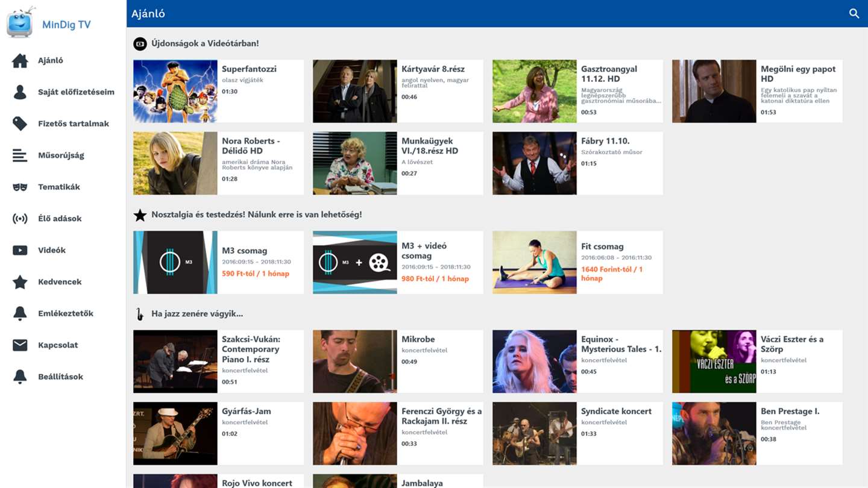Click the 590 Ft-tól / 1 hónap price

pyautogui.click(x=256, y=274)
